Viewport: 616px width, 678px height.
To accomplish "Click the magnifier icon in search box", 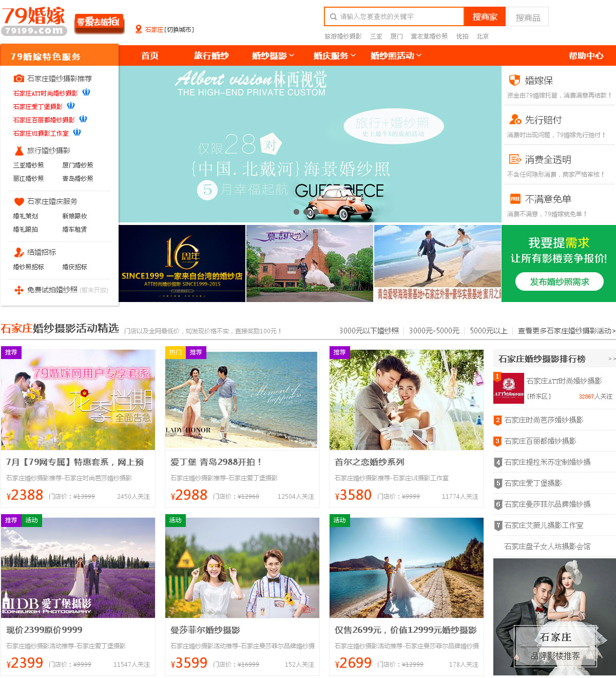I will click(333, 17).
